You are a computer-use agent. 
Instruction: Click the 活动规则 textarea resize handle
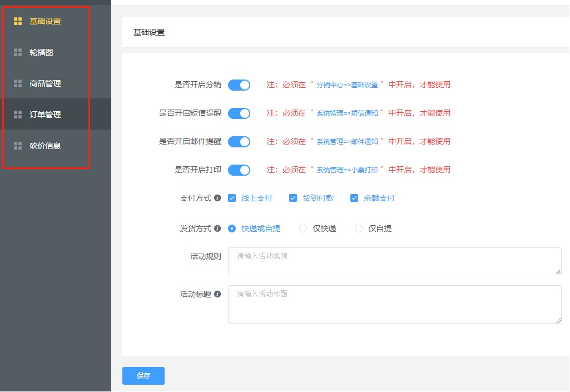tap(558, 272)
